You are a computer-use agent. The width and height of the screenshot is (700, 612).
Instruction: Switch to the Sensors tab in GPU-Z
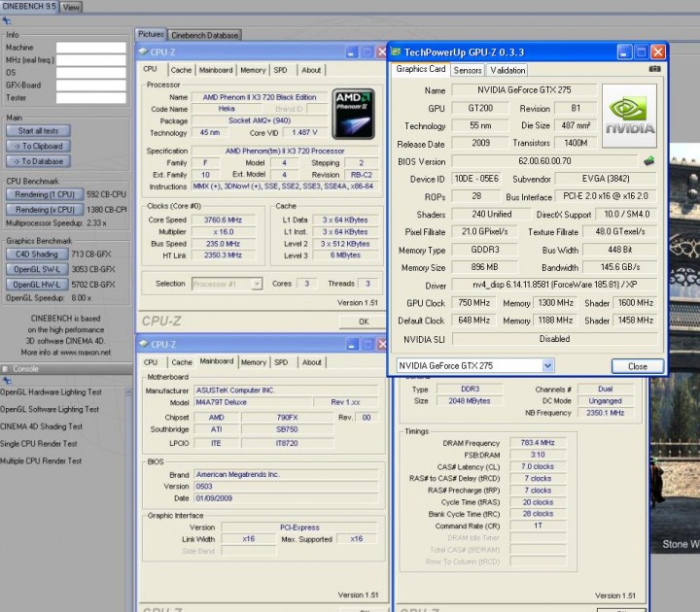click(468, 70)
